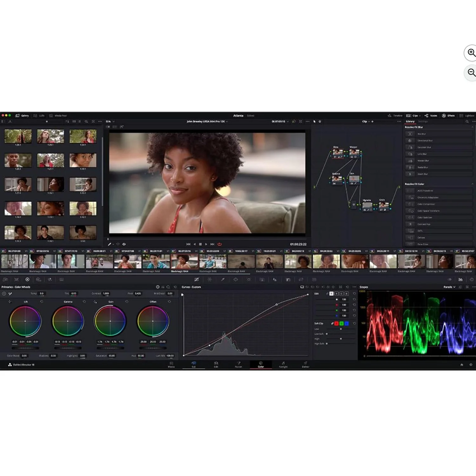Select the hand pan tool in node editor

(x=320, y=122)
